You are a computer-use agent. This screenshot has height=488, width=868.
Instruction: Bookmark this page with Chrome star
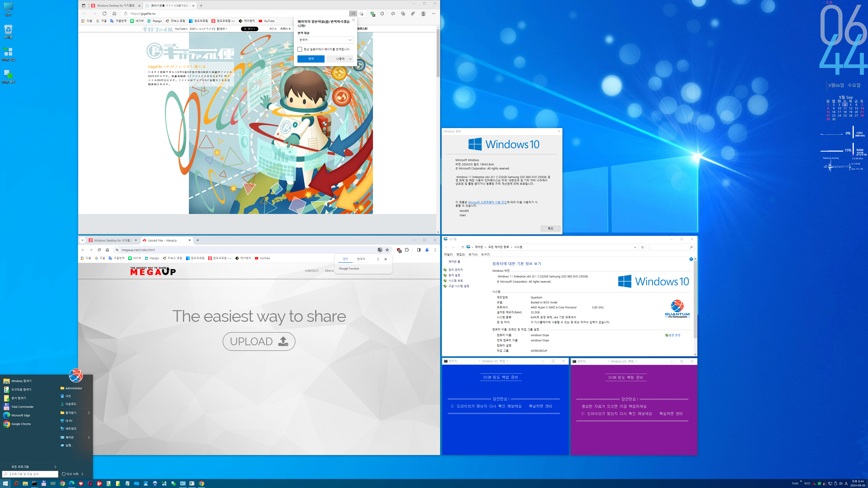click(387, 250)
